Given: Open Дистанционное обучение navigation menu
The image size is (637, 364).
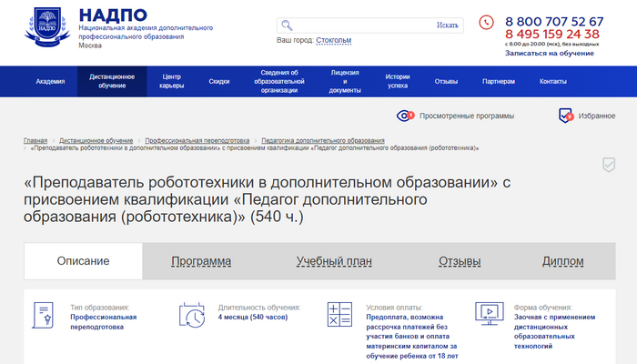Looking at the screenshot, I should pyautogui.click(x=112, y=82).
